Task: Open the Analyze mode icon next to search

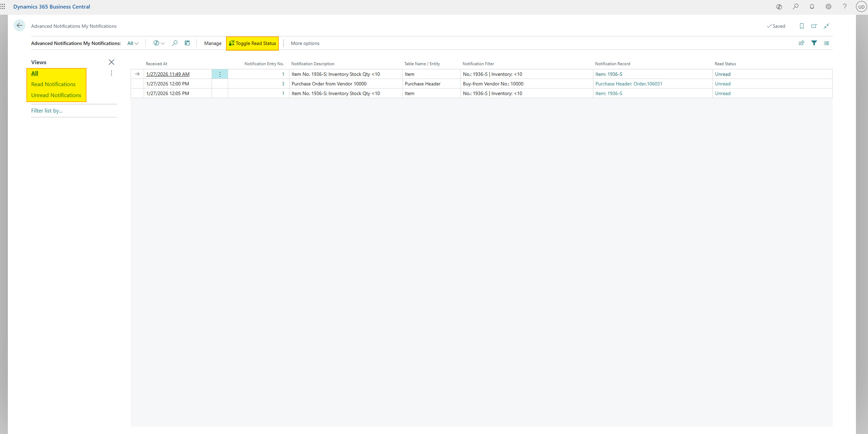Action: coord(187,43)
